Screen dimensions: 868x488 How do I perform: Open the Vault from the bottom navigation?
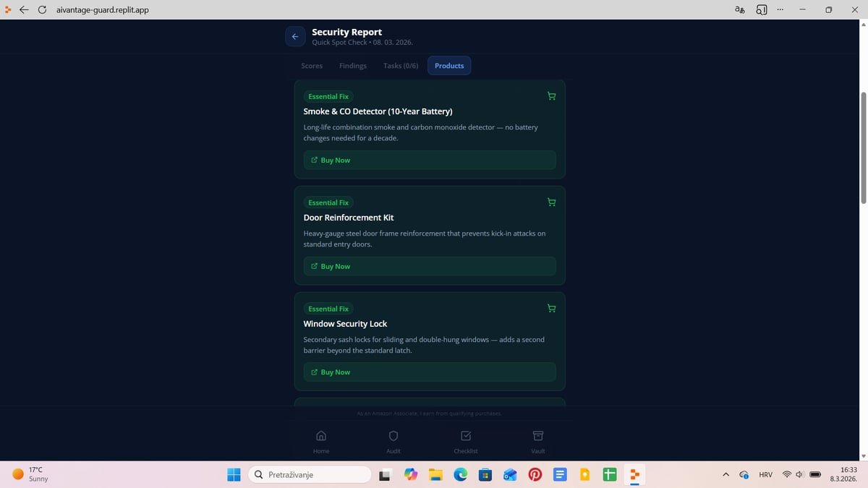click(537, 440)
